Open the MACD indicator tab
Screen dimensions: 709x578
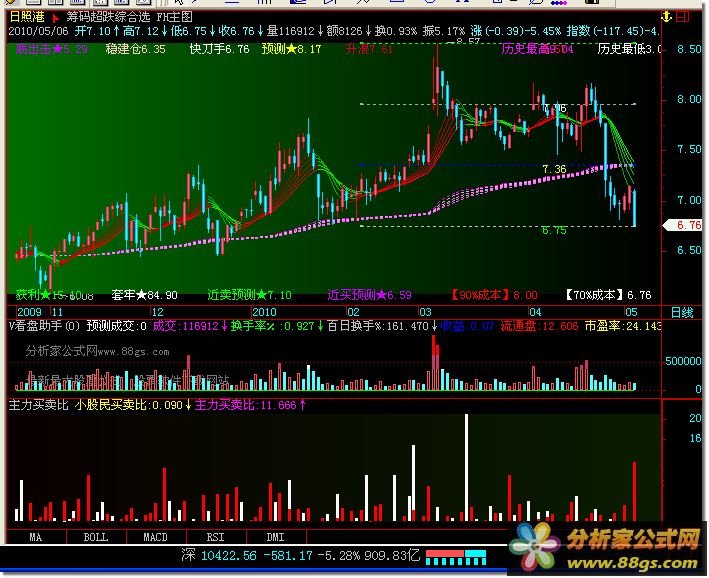[156, 537]
